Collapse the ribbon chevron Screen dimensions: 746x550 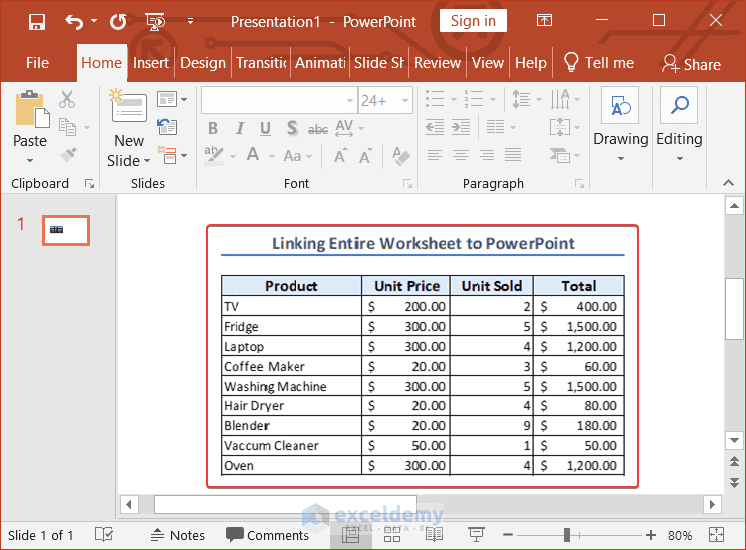(728, 183)
